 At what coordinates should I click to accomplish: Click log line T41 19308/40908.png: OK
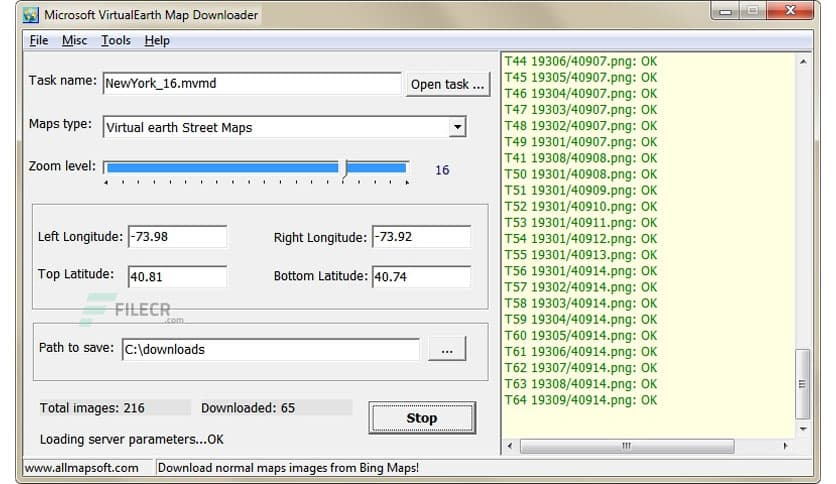[581, 158]
